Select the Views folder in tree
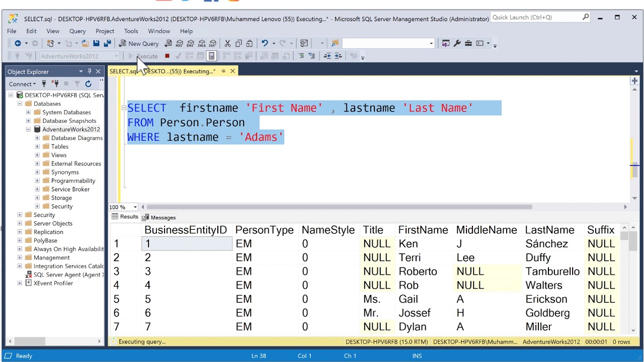Screen dimensions: 644x362 click(x=59, y=155)
